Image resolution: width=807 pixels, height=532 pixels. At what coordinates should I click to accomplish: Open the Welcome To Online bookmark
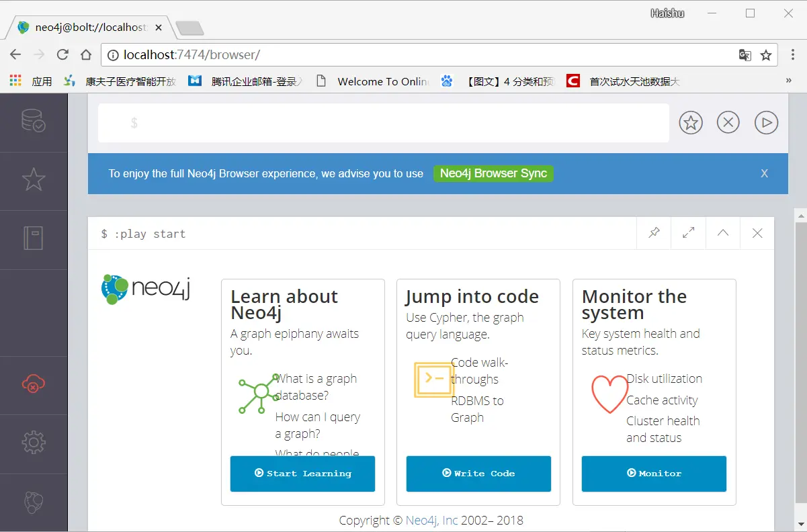point(372,81)
